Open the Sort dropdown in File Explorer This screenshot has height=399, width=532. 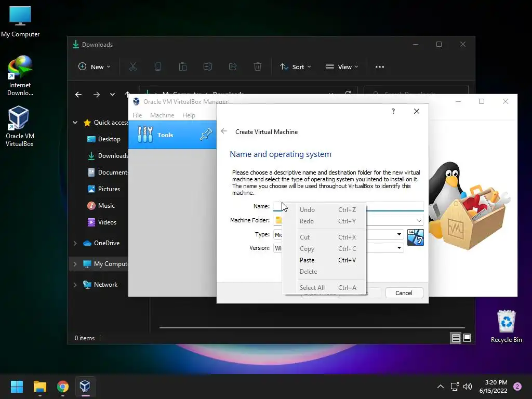[x=295, y=67]
